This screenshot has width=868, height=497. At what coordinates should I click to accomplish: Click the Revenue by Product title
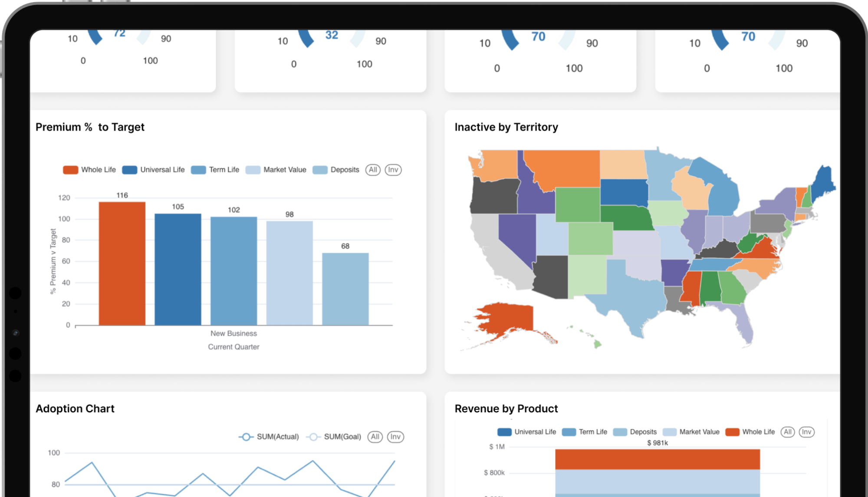tap(506, 409)
